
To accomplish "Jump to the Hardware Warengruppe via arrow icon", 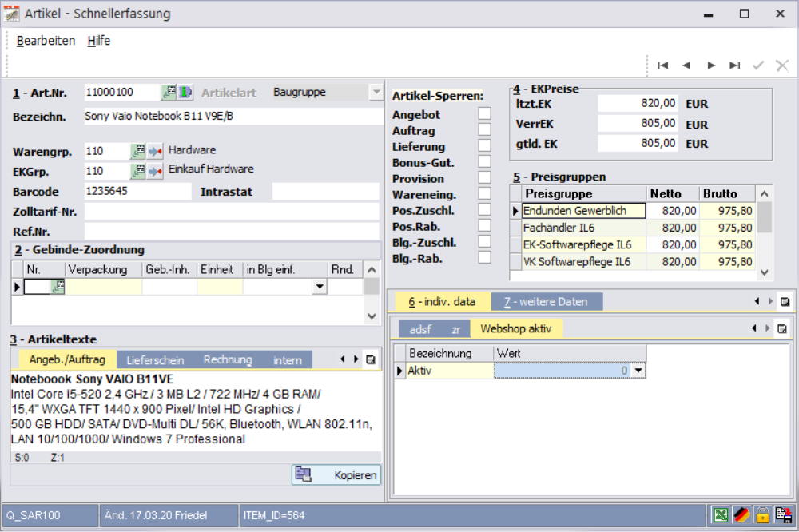I will 155,151.
